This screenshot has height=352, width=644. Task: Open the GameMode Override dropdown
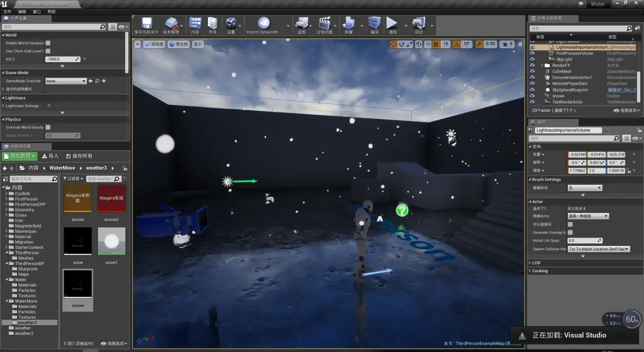tap(66, 81)
